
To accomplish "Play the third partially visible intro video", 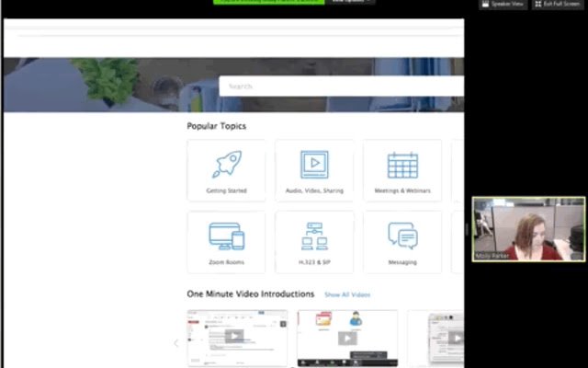I will pyautogui.click(x=456, y=338).
